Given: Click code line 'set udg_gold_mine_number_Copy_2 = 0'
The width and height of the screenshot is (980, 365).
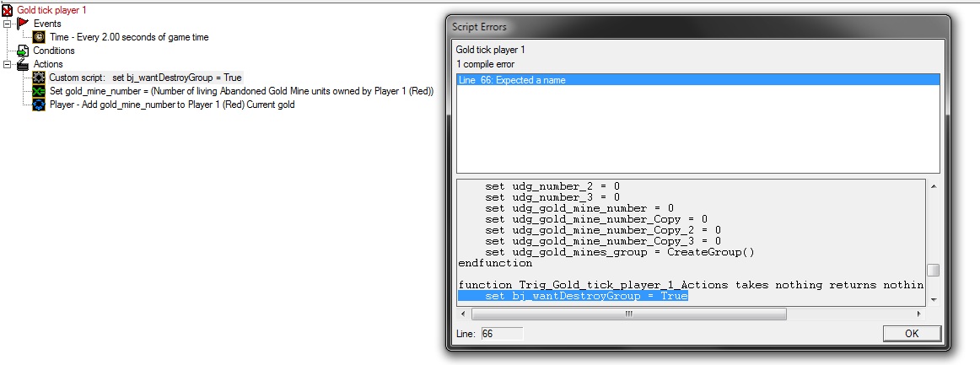Looking at the screenshot, I should [x=603, y=230].
